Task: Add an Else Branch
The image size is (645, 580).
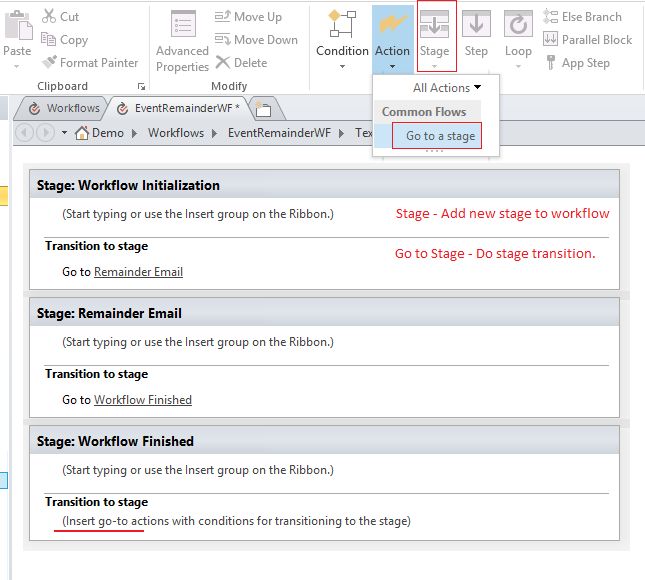Action: pos(582,16)
